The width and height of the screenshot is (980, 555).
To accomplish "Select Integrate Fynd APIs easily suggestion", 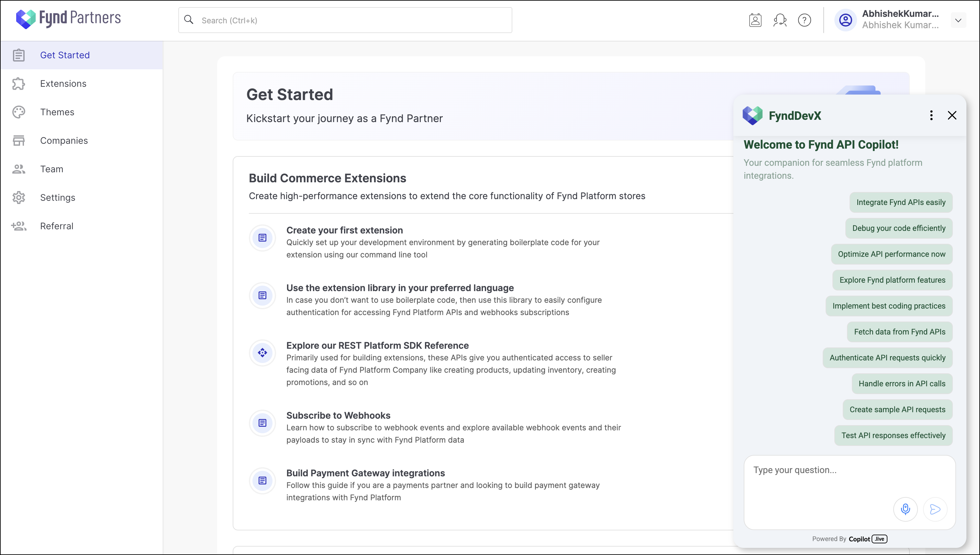I will 901,202.
